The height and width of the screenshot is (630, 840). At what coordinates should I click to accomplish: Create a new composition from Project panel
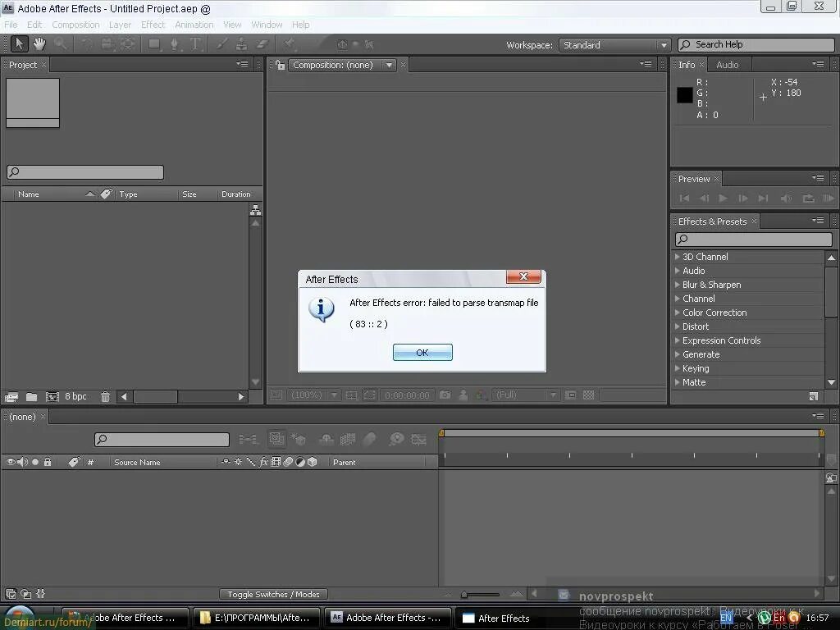[52, 397]
